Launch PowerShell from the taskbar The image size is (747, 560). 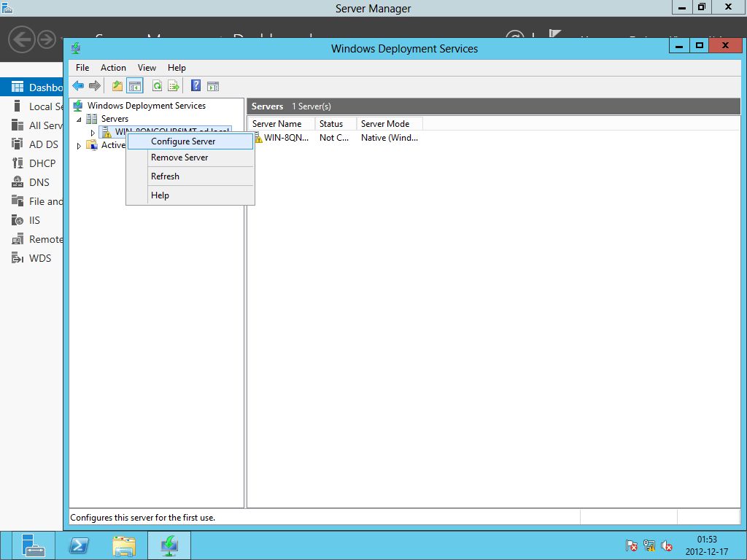[79, 545]
